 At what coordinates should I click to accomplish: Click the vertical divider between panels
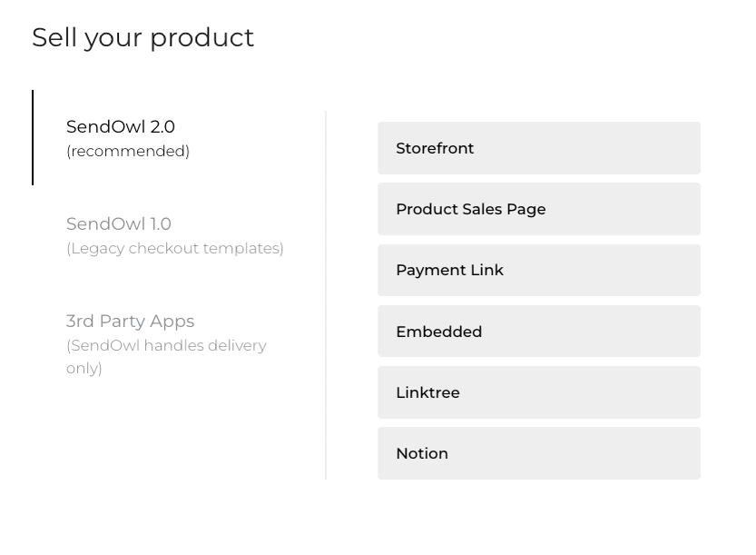click(326, 295)
